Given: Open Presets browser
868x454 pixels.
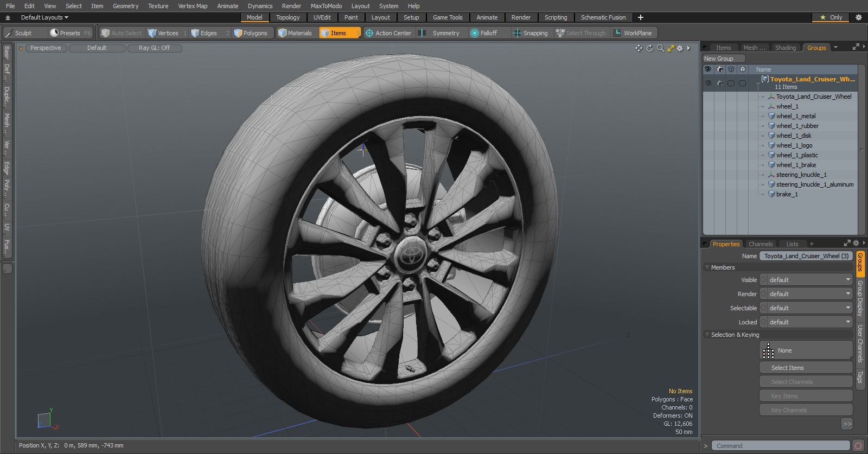Looking at the screenshot, I should (71, 33).
